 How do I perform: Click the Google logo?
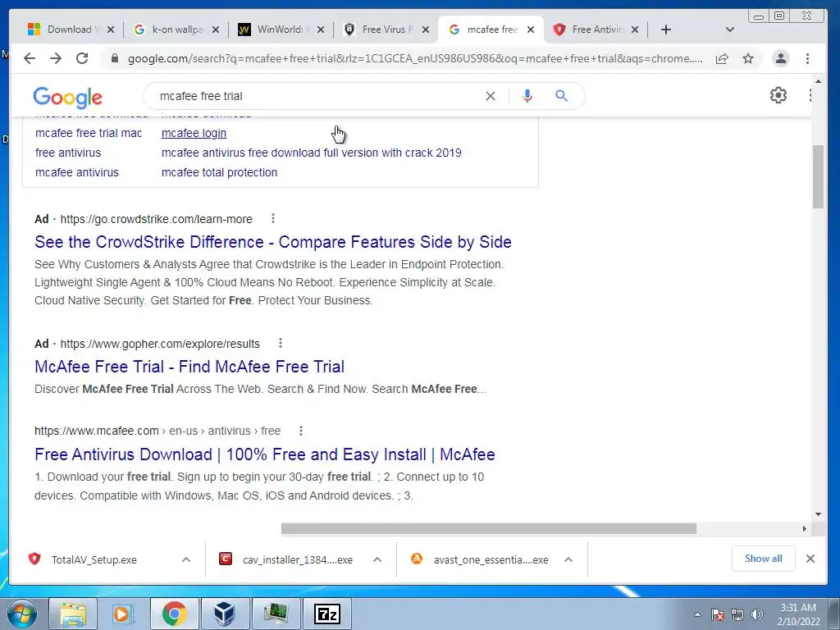pyautogui.click(x=67, y=98)
